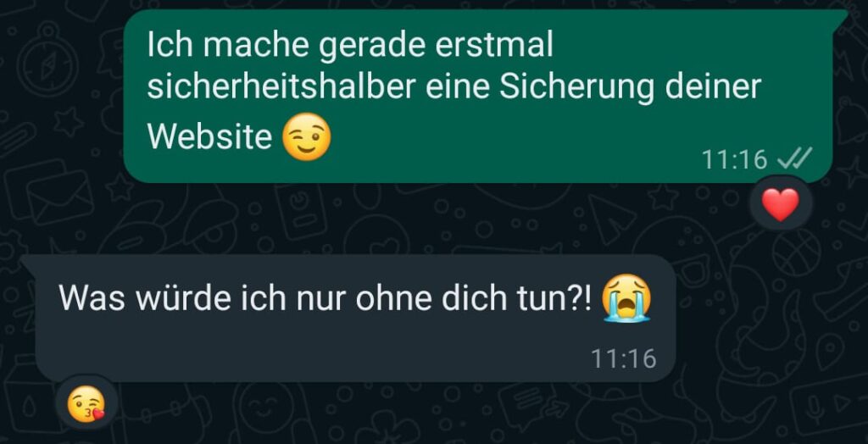868x444 pixels.
Task: Select the green outgoing message bubble
Action: tap(478, 96)
